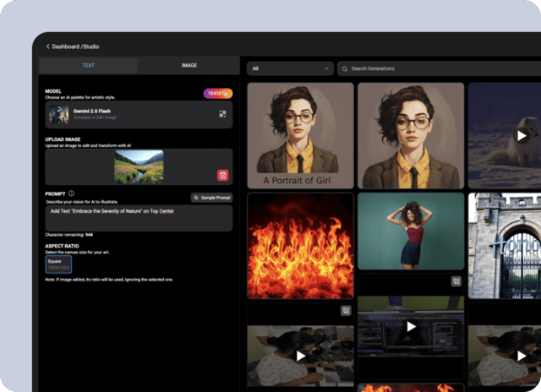Open the woman on teal background image
Screen dimensions: 541x392
coord(411,231)
